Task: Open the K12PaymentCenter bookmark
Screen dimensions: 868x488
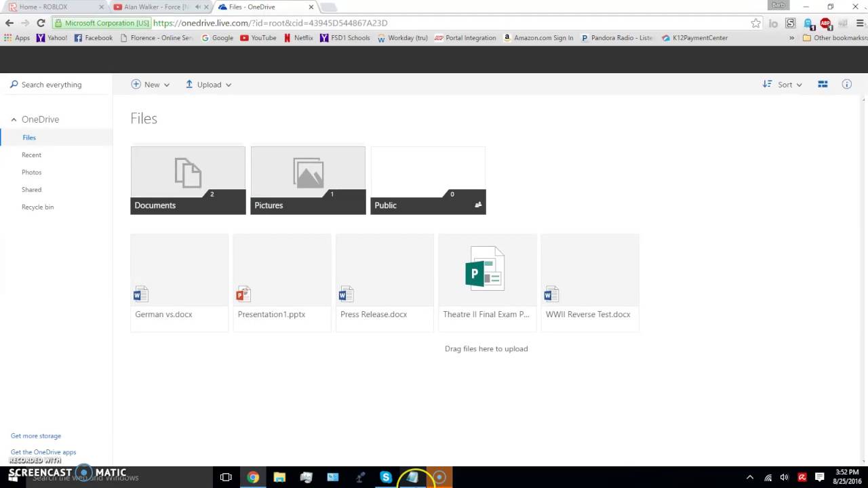Action: tap(694, 38)
